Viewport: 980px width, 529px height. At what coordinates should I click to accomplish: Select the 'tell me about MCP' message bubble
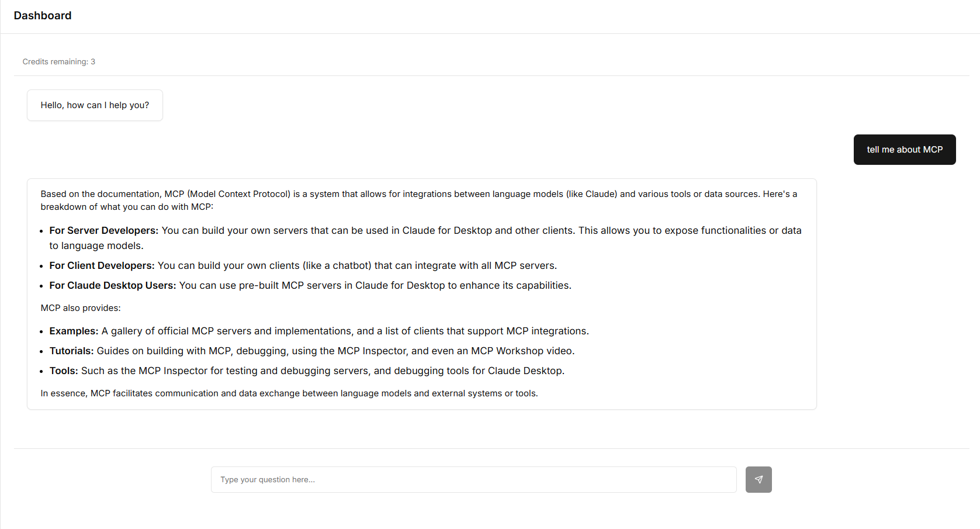[905, 150]
